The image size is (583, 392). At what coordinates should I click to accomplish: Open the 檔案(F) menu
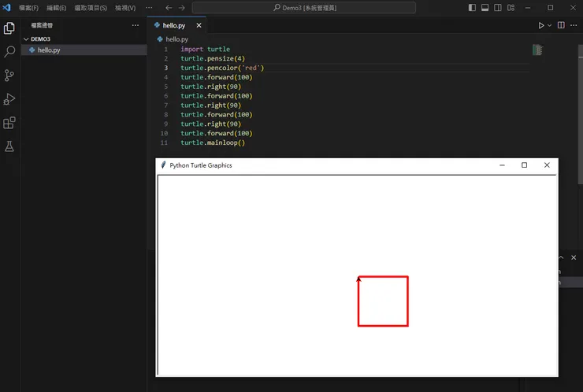tap(28, 8)
